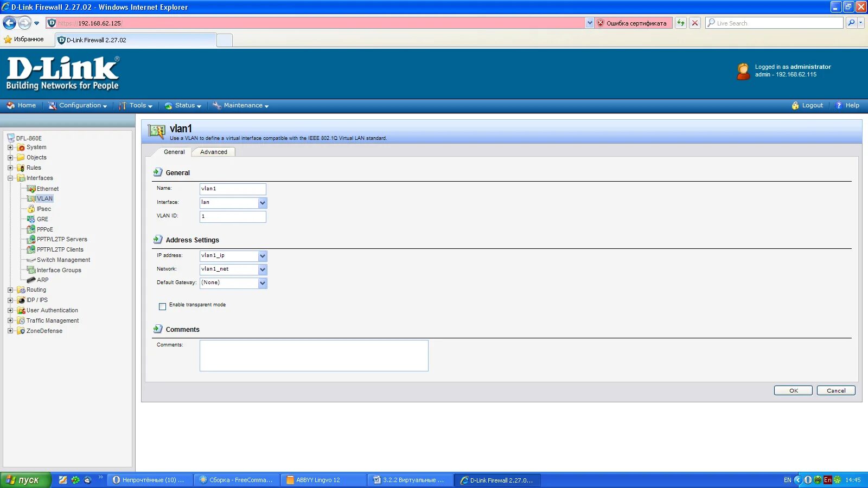Expand the ZoneDefense tree node

point(10,331)
